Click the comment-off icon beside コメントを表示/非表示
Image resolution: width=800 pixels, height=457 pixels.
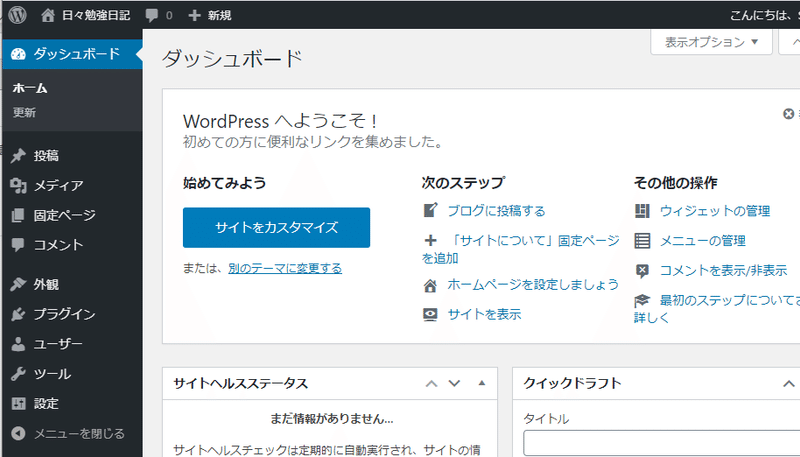642,271
